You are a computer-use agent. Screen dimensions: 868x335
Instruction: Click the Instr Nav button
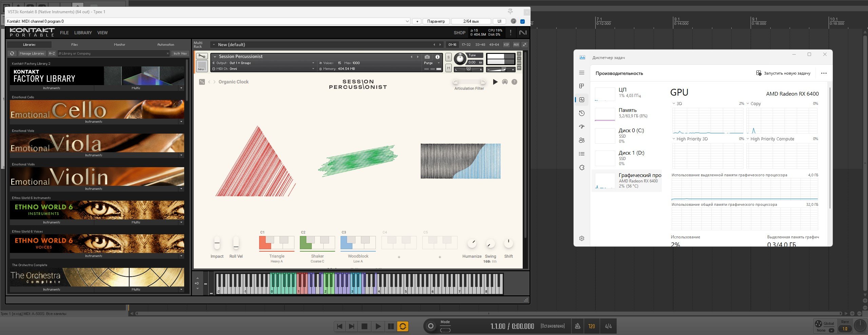point(180,53)
